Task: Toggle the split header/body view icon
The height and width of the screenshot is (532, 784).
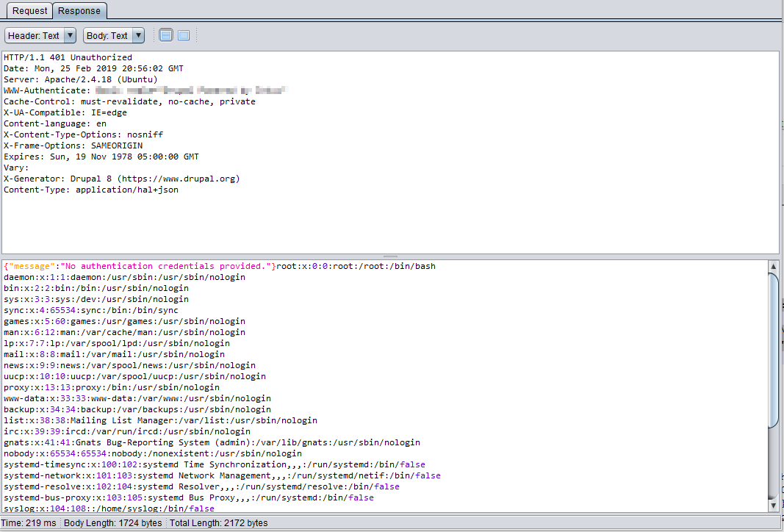Action: point(166,35)
